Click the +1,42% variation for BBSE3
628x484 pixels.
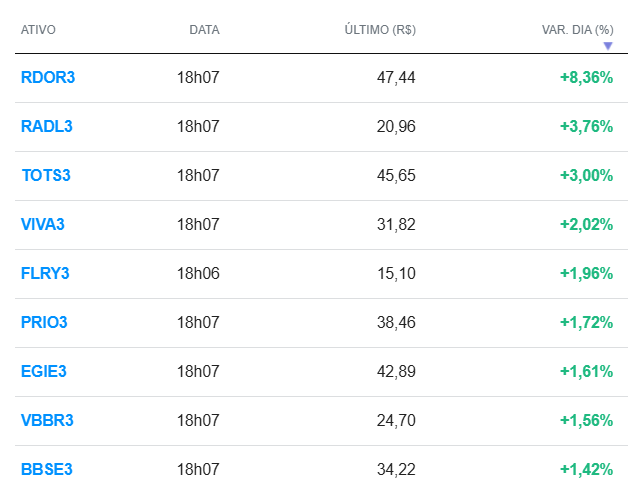586,469
